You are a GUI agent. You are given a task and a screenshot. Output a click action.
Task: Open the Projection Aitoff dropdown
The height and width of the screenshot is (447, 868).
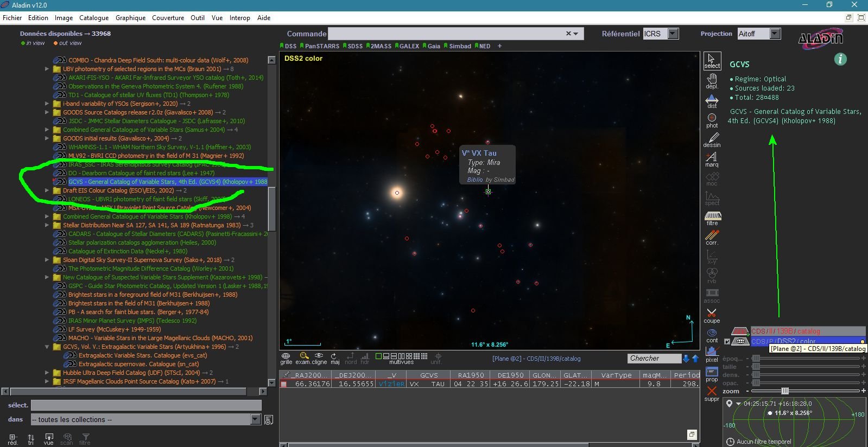[775, 34]
